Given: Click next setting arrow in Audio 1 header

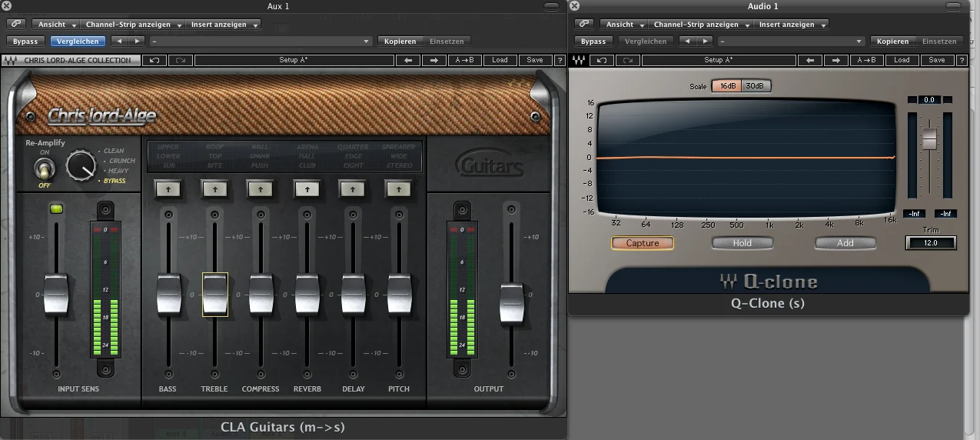Looking at the screenshot, I should (x=705, y=42).
